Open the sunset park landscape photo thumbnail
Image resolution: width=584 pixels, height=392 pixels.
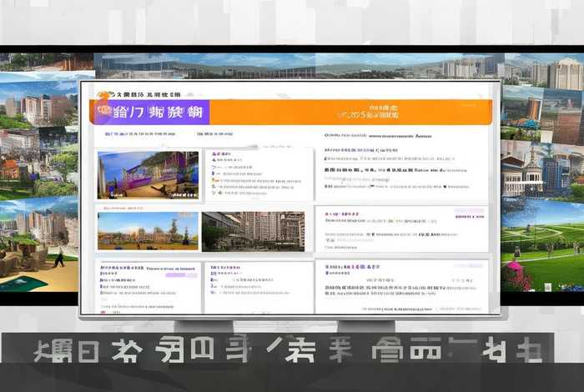coord(148,231)
